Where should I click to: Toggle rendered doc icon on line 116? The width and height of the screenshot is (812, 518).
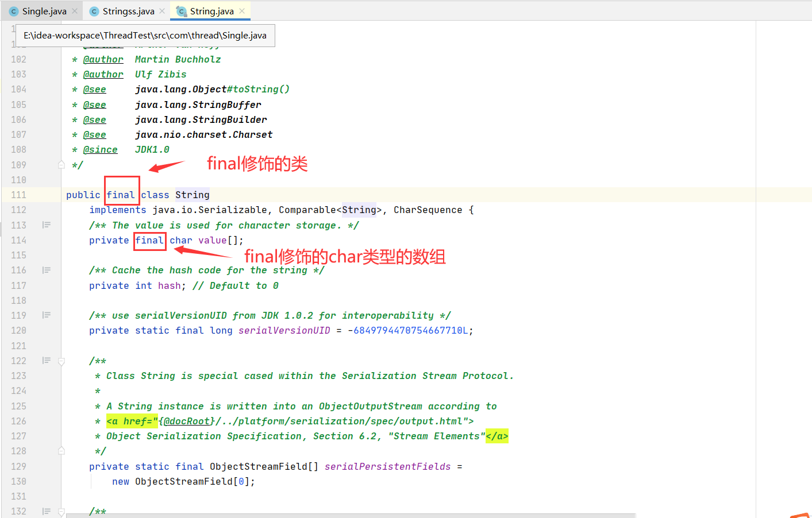[47, 270]
